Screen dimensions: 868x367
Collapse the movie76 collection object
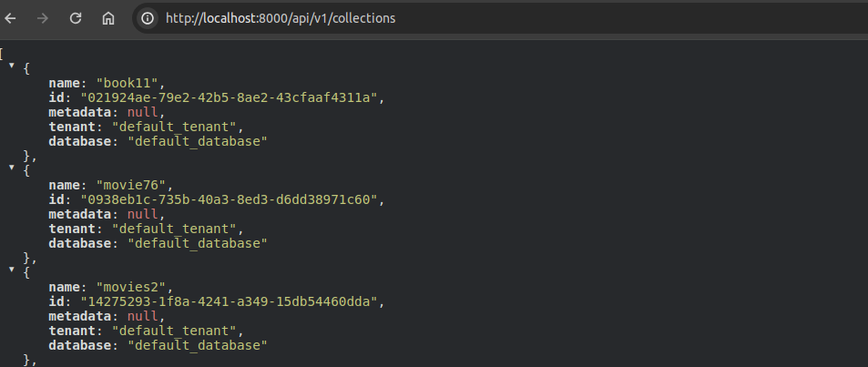(12, 170)
